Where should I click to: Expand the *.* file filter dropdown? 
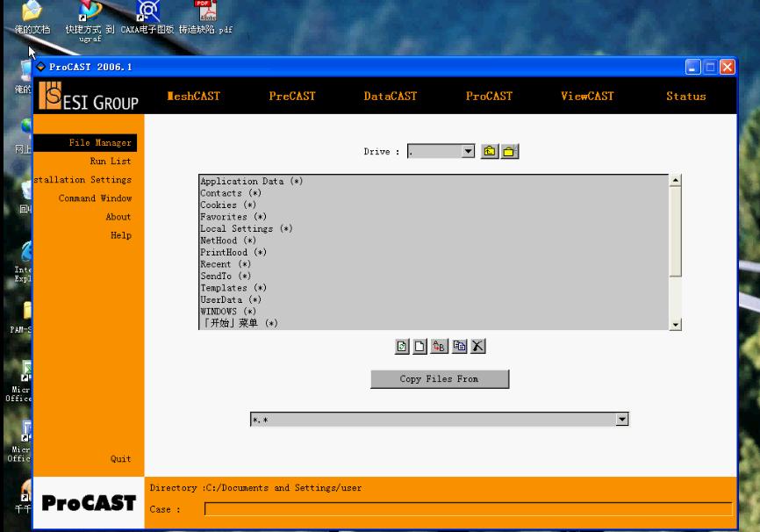(x=622, y=419)
